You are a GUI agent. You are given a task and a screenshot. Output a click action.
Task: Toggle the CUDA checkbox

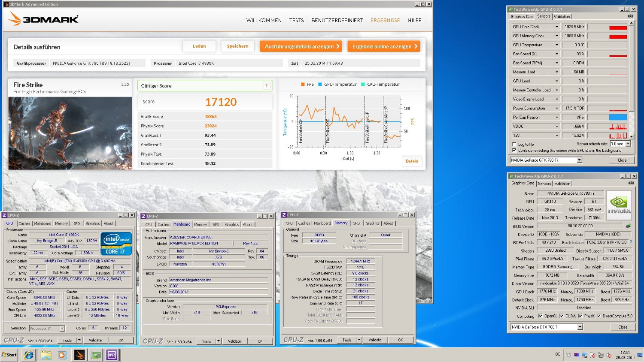click(x=562, y=316)
